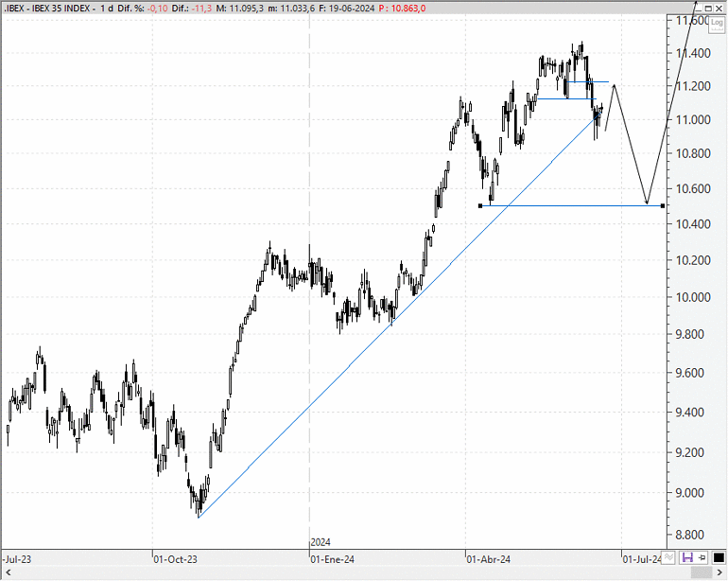Open the black color swatch
Image resolution: width=728 pixels, height=581 pixels.
(719, 557)
